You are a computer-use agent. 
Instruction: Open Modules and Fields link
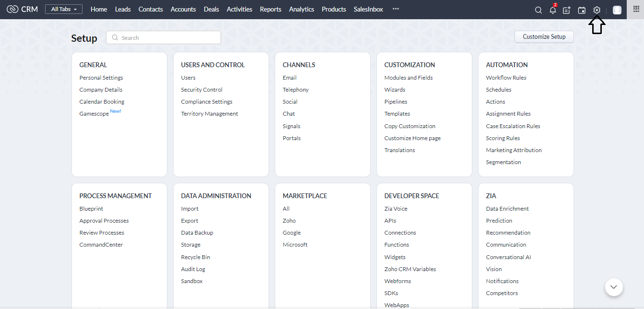click(x=409, y=78)
